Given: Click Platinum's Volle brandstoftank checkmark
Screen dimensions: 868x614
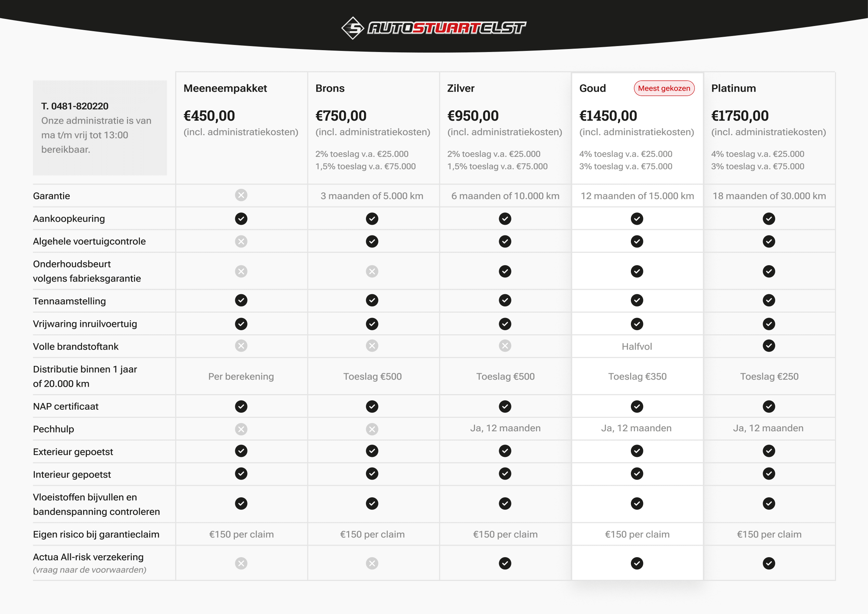Looking at the screenshot, I should point(769,346).
